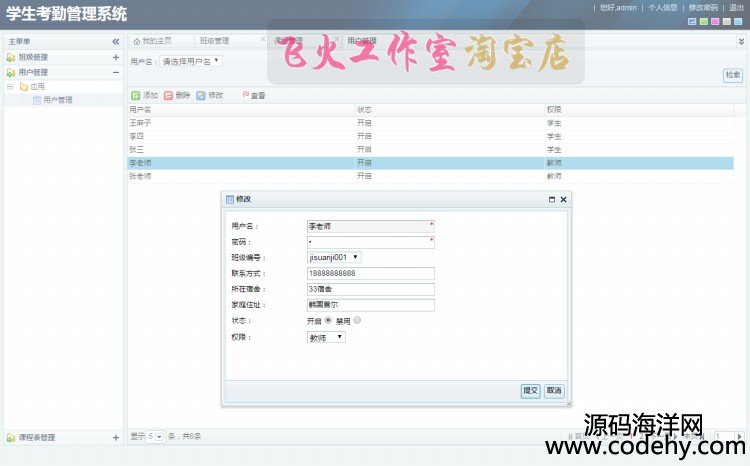Choose the blue checked theme swatch

tap(692, 22)
